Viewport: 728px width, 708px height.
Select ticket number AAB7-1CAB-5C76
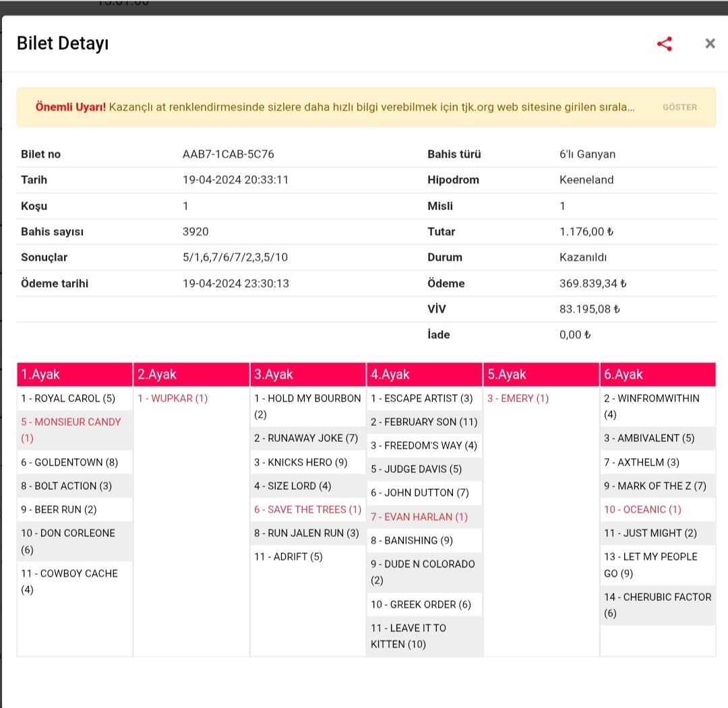point(228,154)
